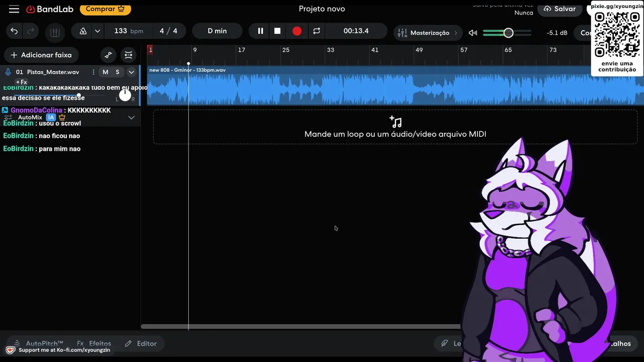Screen dimensions: 644x362
Task: Open the virtual piano keyboard icon
Action: 55,33
